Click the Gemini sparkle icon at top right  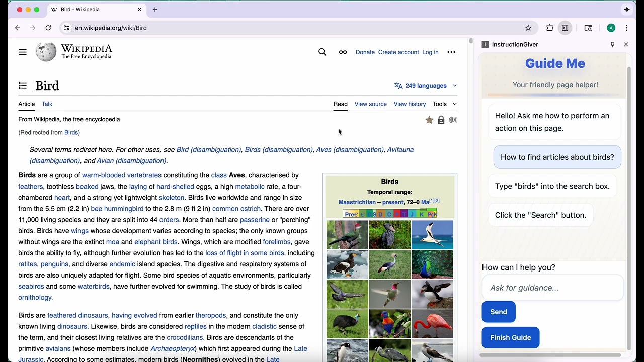pyautogui.click(x=627, y=10)
